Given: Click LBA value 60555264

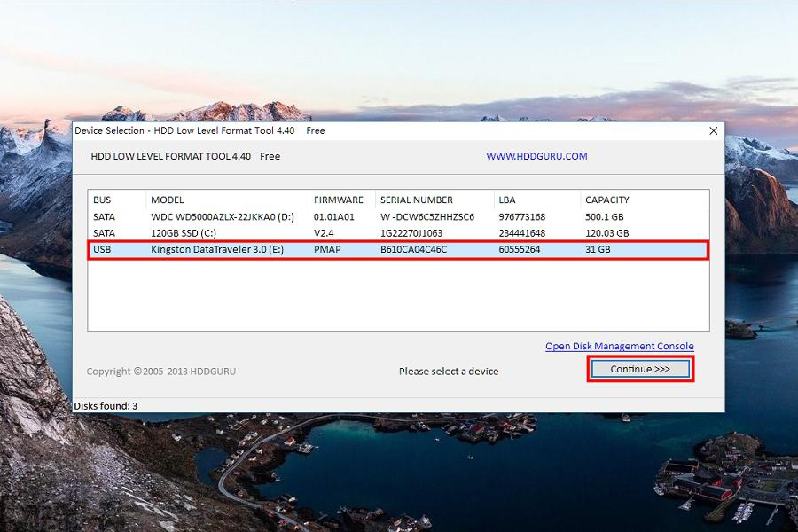Looking at the screenshot, I should 519,249.
